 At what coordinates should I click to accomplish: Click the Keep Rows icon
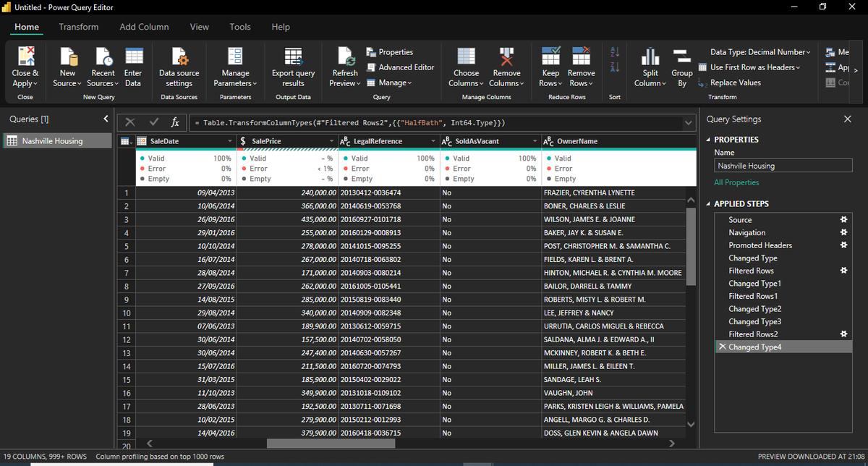tap(551, 56)
